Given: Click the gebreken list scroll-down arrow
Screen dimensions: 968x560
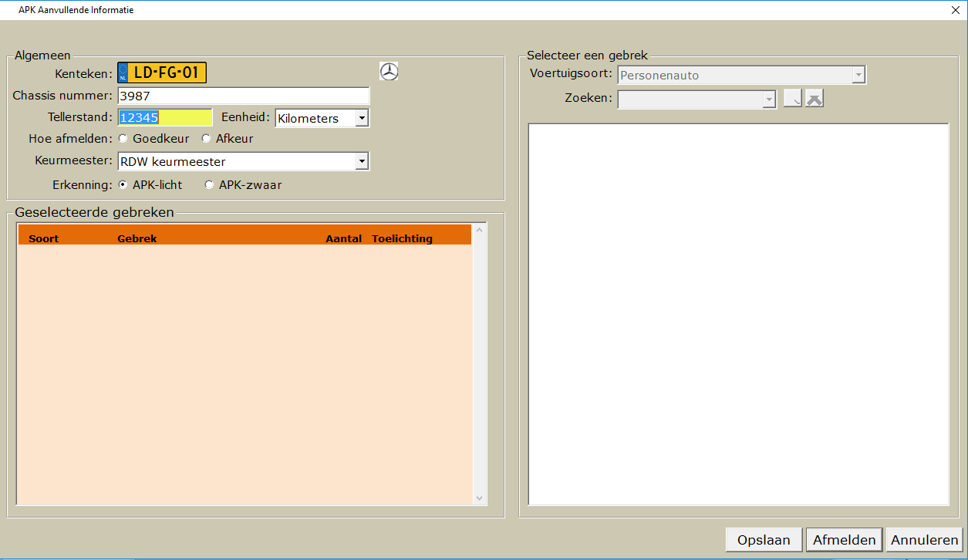Looking at the screenshot, I should 479,499.
